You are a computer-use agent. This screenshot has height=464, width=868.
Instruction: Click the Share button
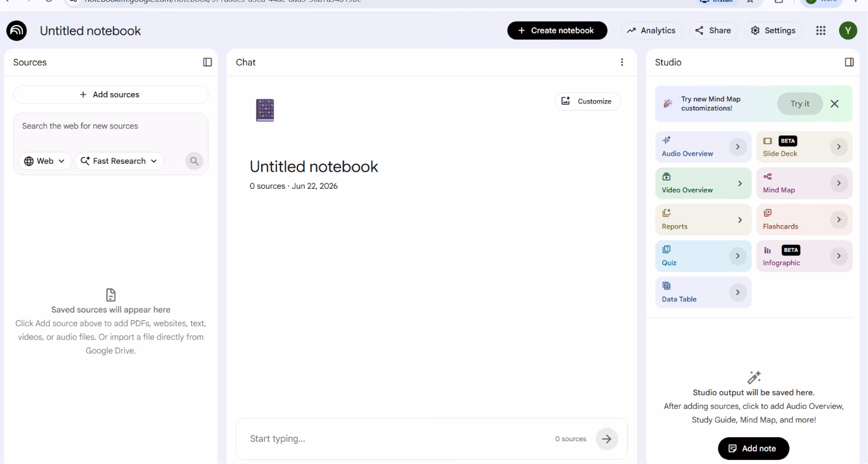click(713, 31)
